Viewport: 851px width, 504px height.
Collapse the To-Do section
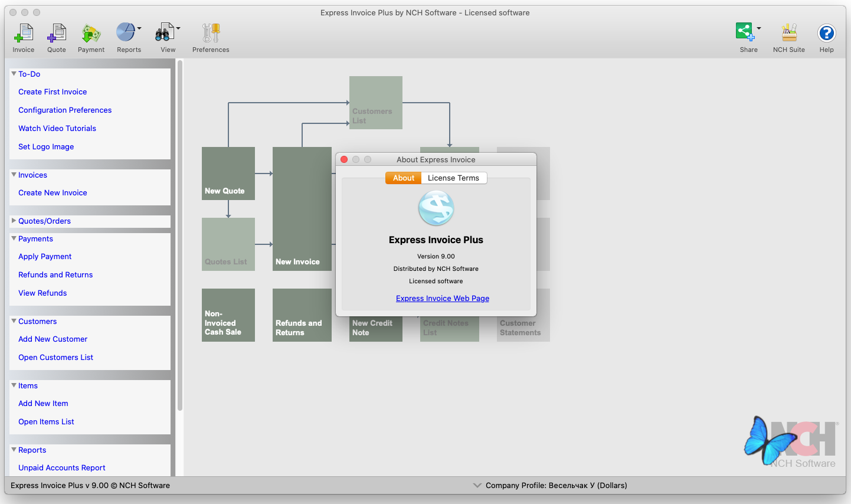pos(14,74)
